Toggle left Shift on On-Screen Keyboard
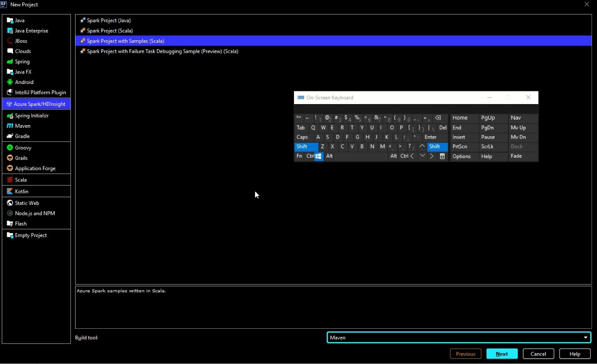 pyautogui.click(x=306, y=147)
